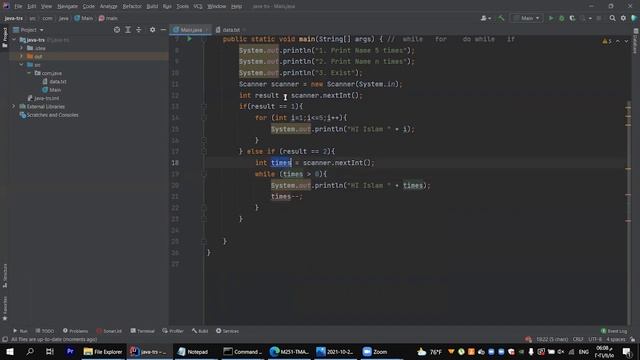Run Main with coverage
Screen dimensions: 640x360
coord(572,18)
